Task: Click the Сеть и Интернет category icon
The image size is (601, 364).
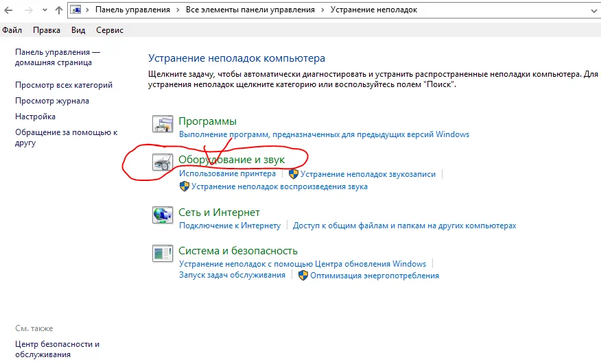Action: [163, 215]
